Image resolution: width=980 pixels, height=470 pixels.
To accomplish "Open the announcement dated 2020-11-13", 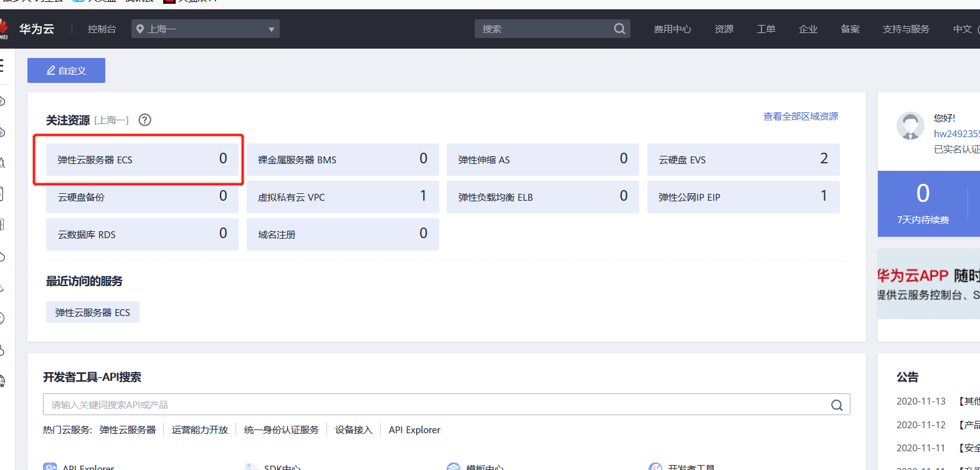I will tap(938, 401).
